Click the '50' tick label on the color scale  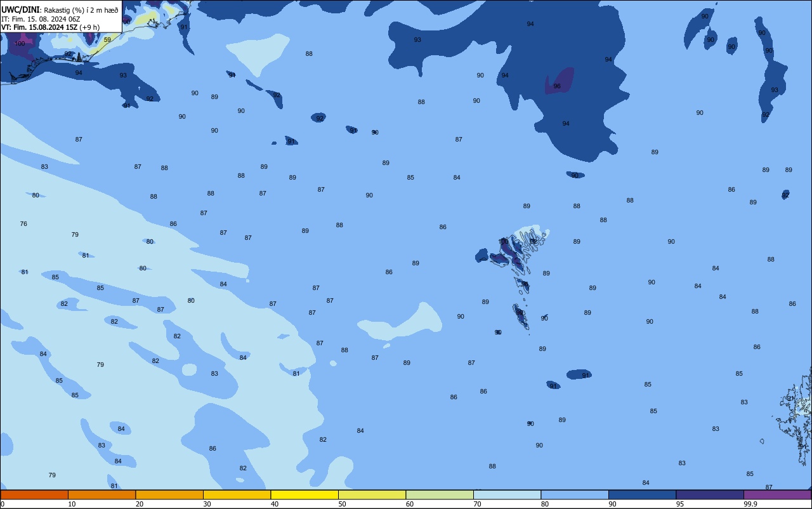point(342,504)
